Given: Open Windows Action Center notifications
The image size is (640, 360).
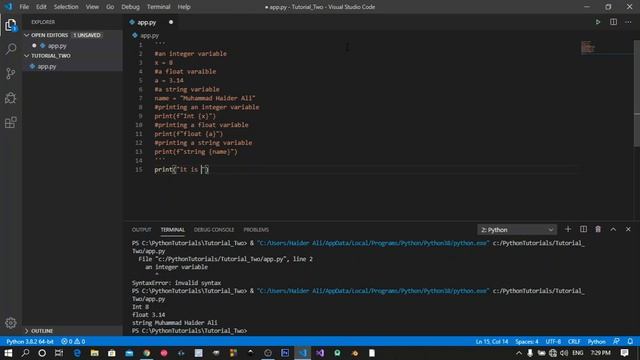Looking at the screenshot, I should tap(624, 353).
